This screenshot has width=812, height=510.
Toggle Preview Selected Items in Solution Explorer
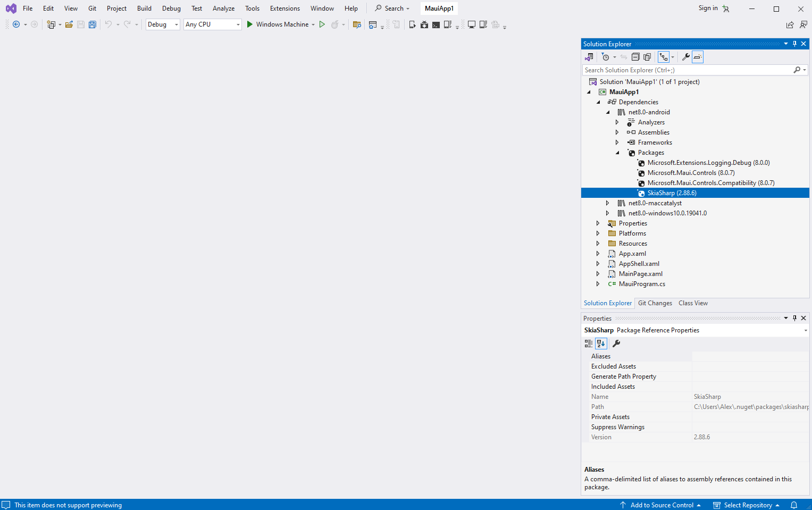(698, 57)
